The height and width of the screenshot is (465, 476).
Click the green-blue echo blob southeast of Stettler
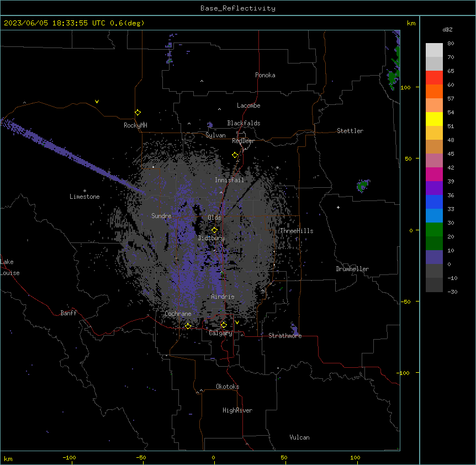point(363,186)
